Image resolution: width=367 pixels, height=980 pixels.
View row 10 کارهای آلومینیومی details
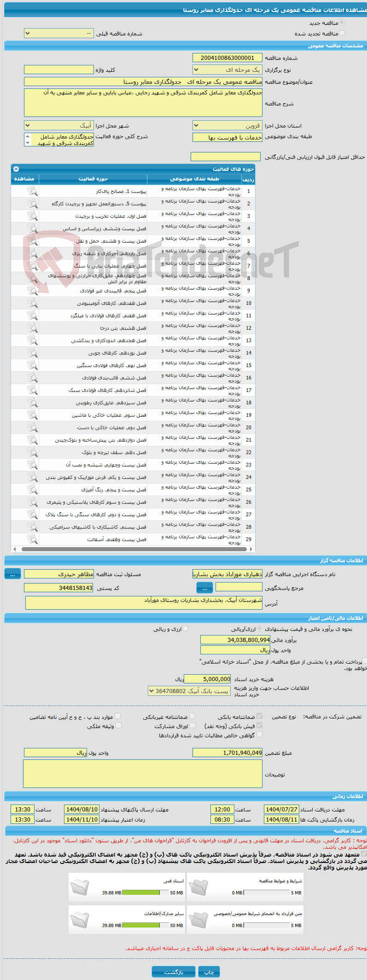click(32, 303)
